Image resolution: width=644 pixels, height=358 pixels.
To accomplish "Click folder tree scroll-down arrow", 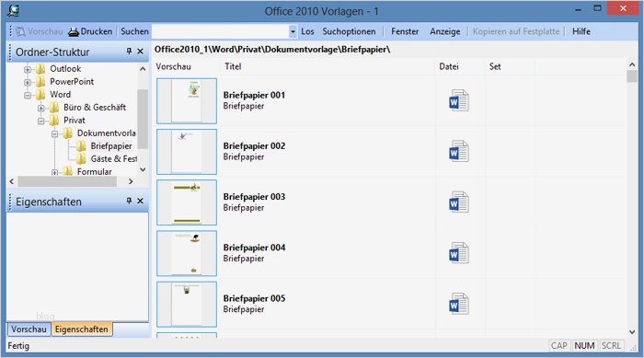I will click(x=143, y=169).
